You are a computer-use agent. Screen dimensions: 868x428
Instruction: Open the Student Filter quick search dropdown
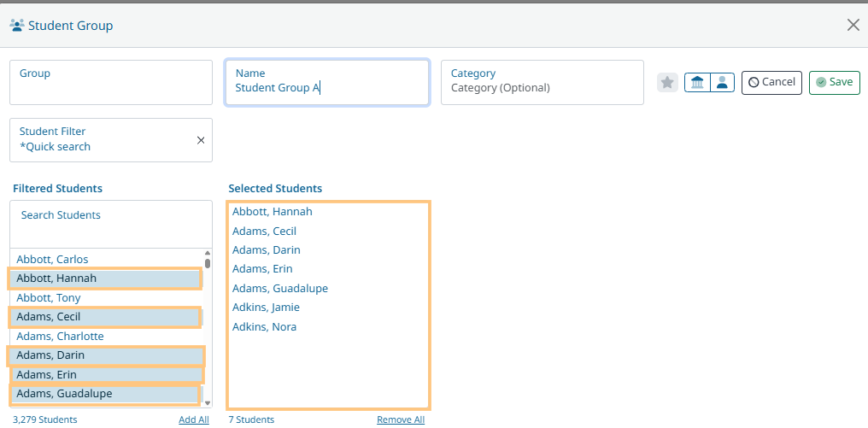tap(103, 140)
